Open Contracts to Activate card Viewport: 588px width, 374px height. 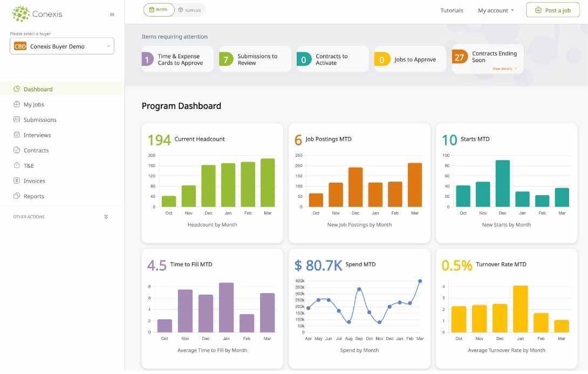333,59
